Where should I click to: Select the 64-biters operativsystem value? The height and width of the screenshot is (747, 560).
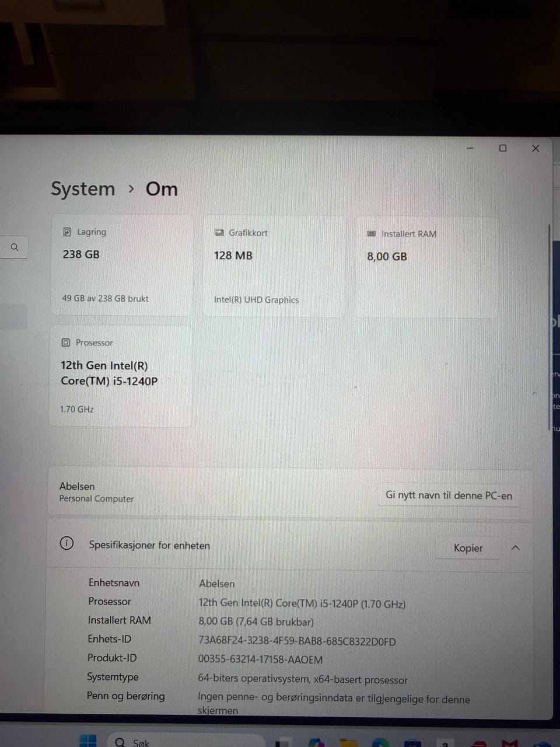pyautogui.click(x=303, y=679)
